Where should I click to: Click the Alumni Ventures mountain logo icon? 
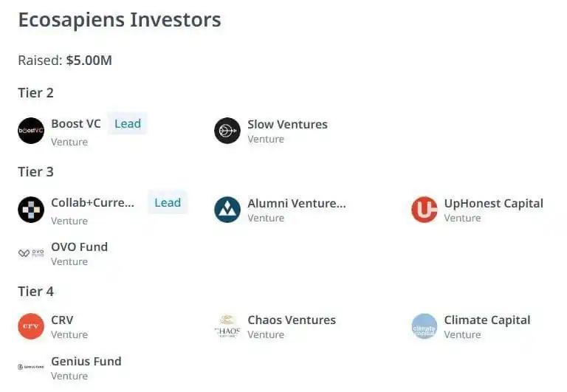tap(227, 210)
